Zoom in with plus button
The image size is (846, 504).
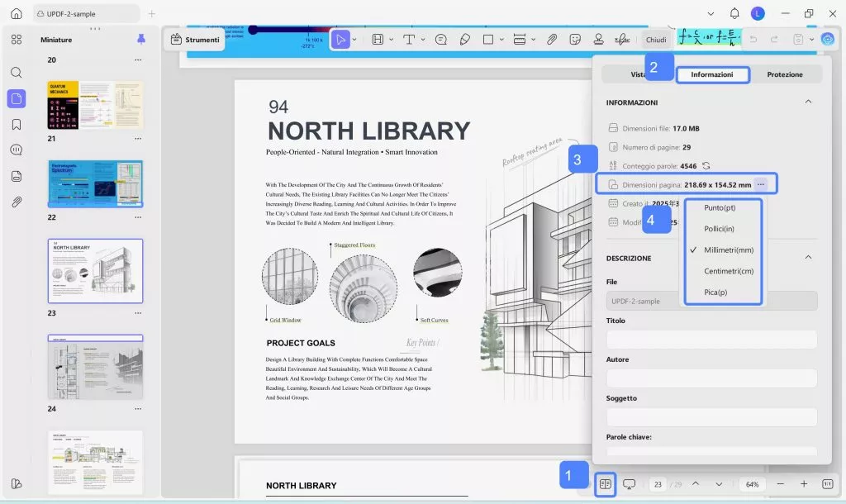pyautogui.click(x=804, y=484)
